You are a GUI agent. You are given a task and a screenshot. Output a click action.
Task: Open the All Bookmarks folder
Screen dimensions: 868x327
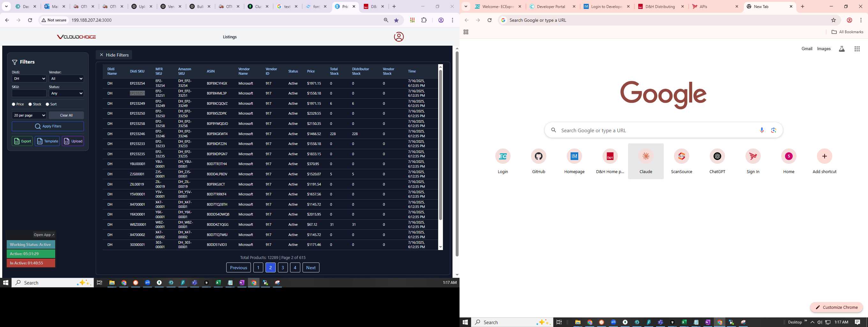847,32
